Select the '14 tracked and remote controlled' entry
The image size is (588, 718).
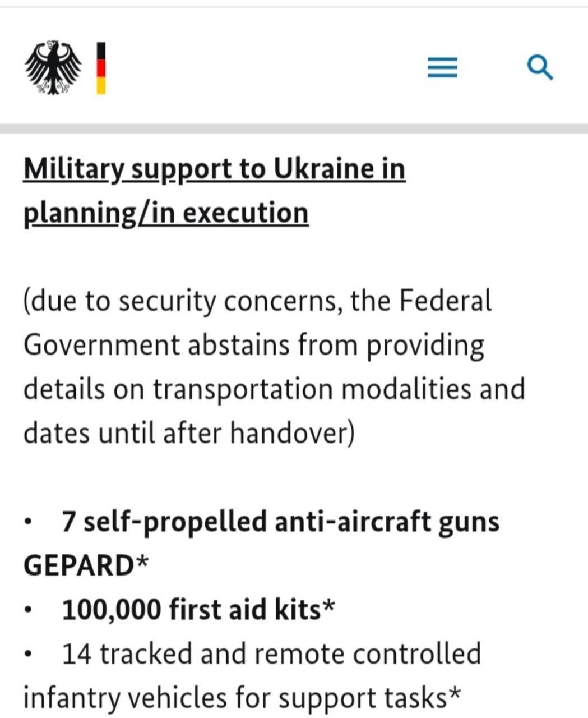coord(271,654)
